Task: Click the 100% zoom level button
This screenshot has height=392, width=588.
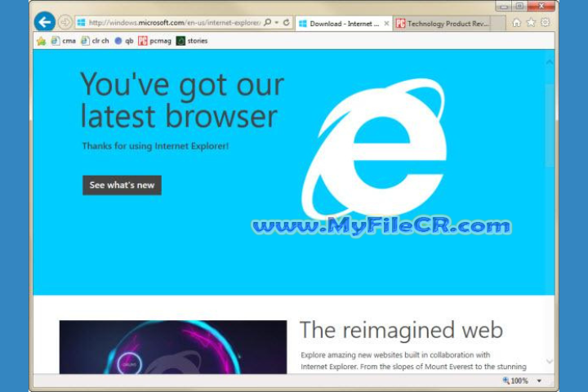Action: (x=515, y=381)
